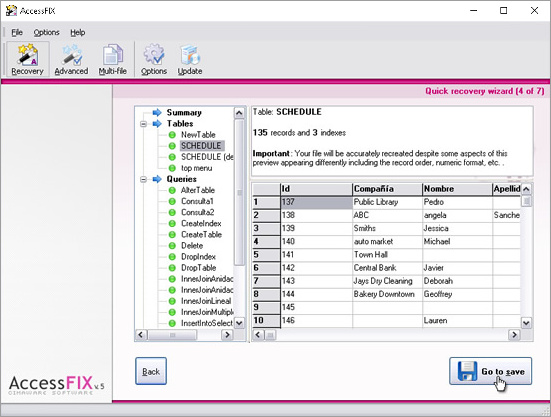Screen dimensions: 551x417
Task: Select the top menu table
Action: point(196,168)
